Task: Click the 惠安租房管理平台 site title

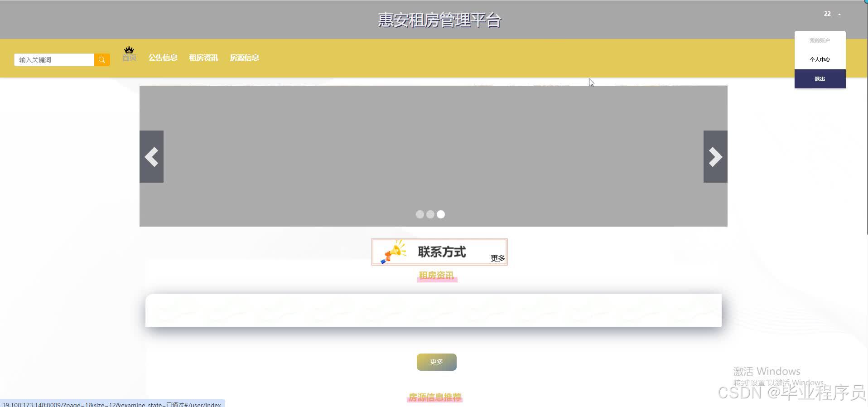Action: point(439,20)
